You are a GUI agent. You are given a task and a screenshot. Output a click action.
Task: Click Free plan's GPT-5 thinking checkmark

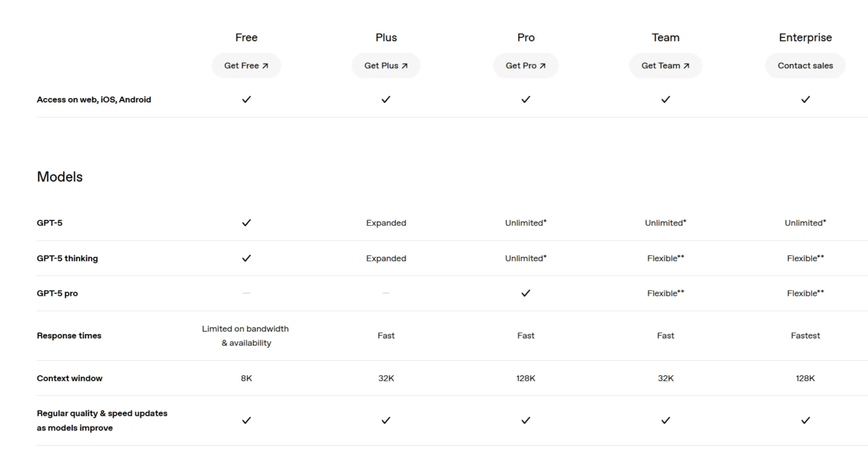pyautogui.click(x=246, y=258)
